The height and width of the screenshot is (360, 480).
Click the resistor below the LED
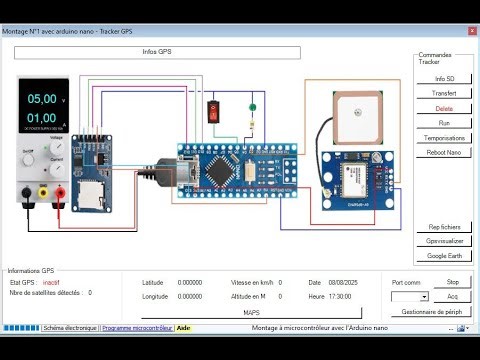[252, 125]
